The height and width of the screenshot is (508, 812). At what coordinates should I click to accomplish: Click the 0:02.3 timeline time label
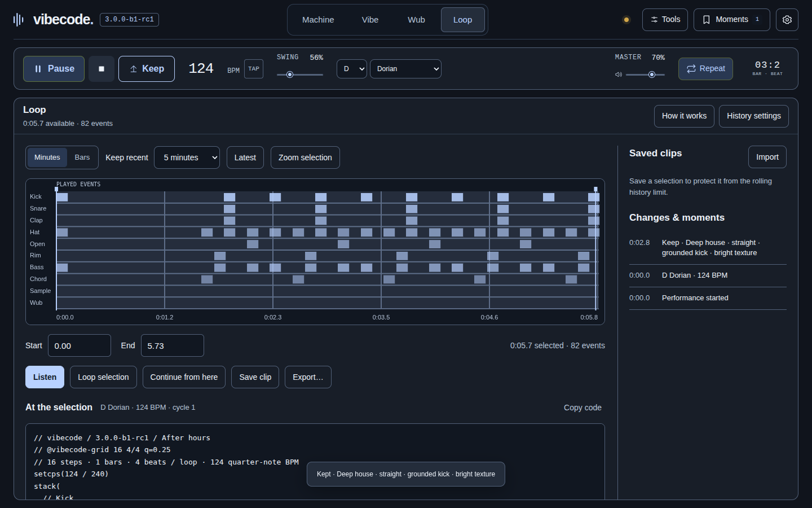point(273,317)
